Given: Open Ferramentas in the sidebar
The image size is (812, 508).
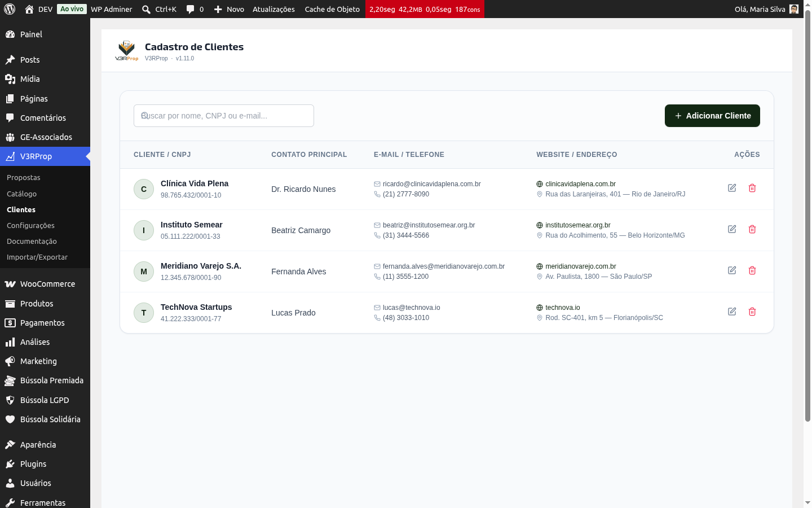Looking at the screenshot, I should (45, 502).
